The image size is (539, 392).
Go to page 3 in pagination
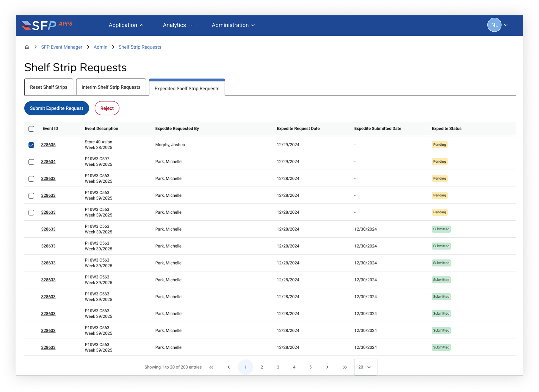278,367
